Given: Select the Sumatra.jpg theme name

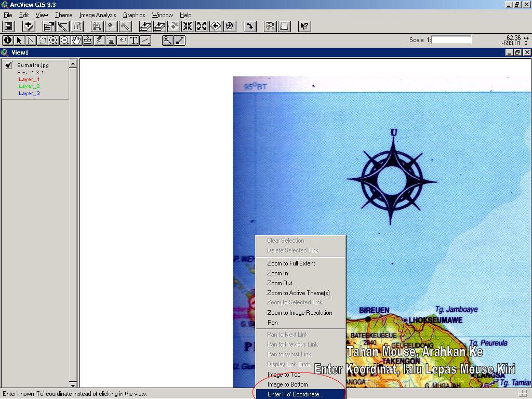Looking at the screenshot, I should coord(33,65).
